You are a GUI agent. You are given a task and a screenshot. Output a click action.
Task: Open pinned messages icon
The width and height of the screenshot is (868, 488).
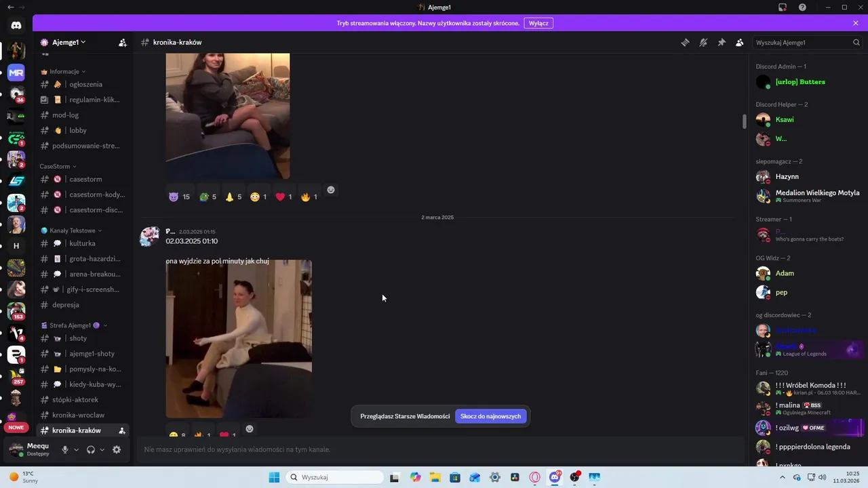click(x=722, y=42)
